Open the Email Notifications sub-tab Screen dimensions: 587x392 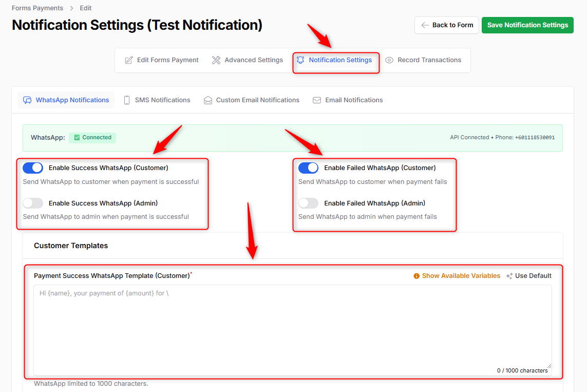[348, 100]
